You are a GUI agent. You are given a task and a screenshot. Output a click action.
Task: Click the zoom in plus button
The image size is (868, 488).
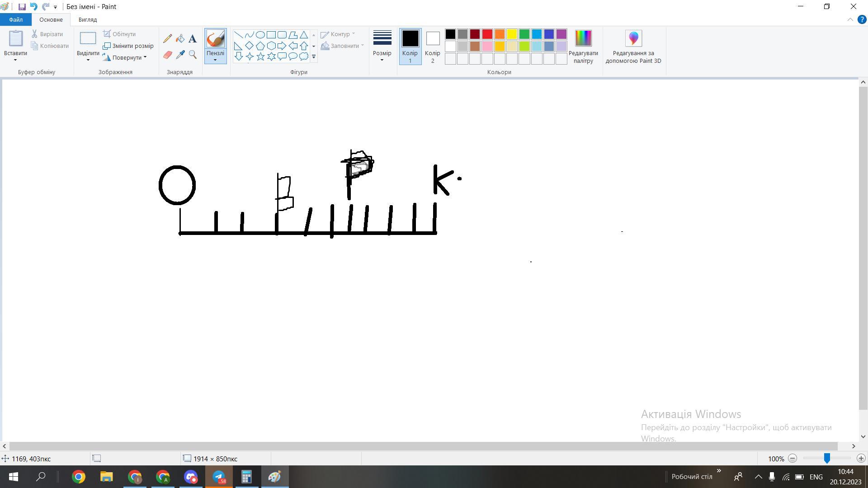click(861, 458)
